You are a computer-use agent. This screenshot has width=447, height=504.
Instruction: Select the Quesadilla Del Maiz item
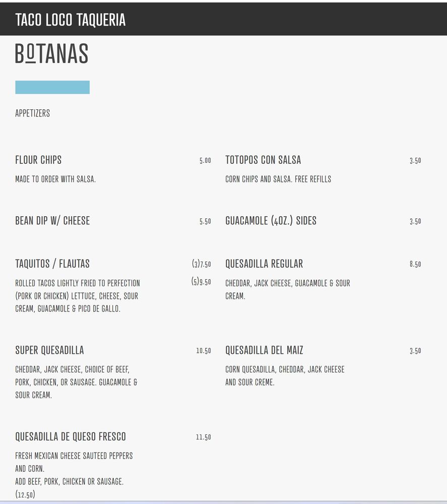264,350
